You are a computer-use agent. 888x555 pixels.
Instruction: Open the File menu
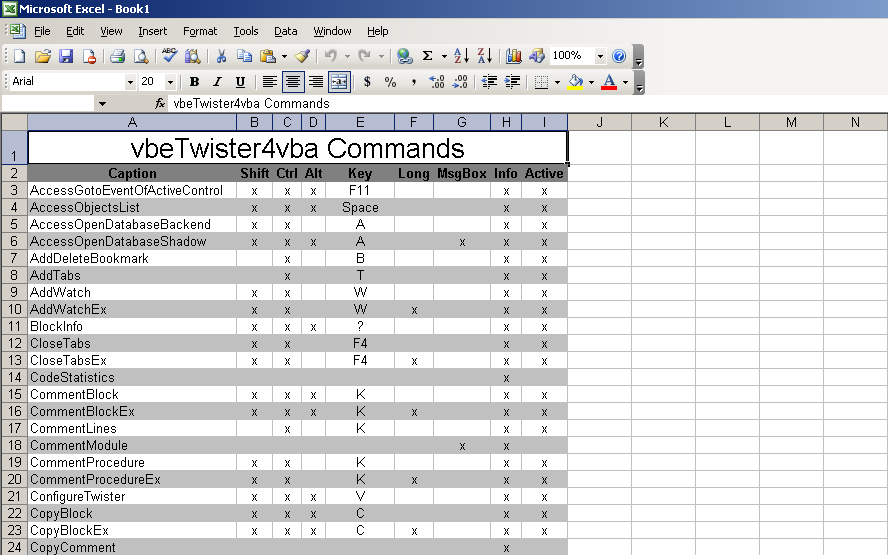pyautogui.click(x=42, y=31)
